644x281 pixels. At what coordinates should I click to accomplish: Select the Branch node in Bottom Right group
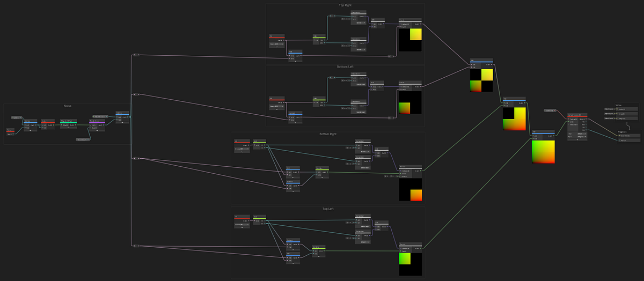pyautogui.click(x=411, y=183)
